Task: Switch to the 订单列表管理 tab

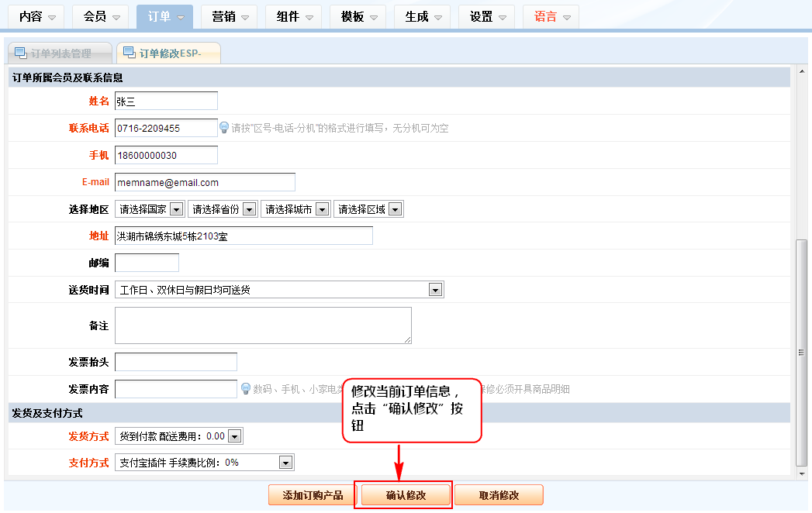Action: (x=60, y=53)
